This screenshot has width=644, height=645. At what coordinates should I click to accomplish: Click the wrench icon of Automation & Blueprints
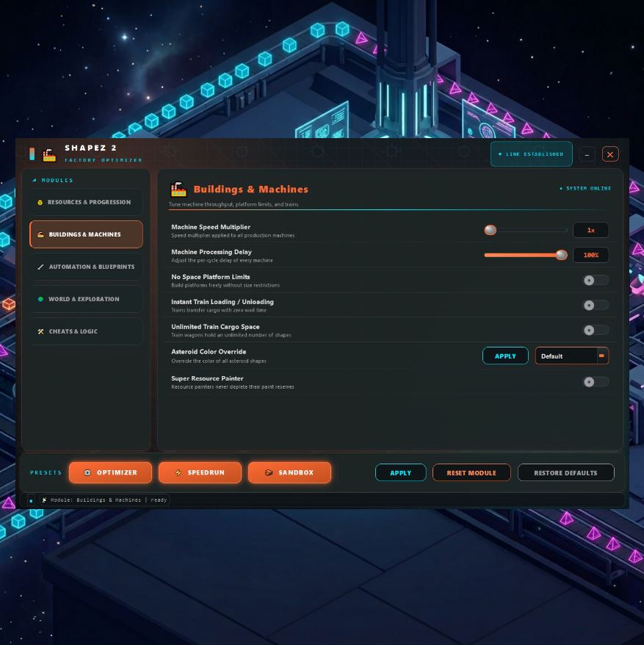(40, 267)
